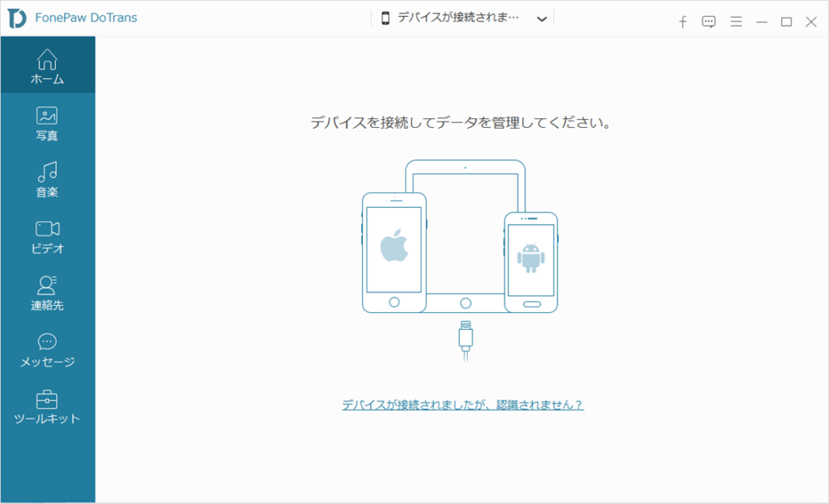Click the Facebook icon in title bar
This screenshot has width=829, height=504.
coord(682,22)
